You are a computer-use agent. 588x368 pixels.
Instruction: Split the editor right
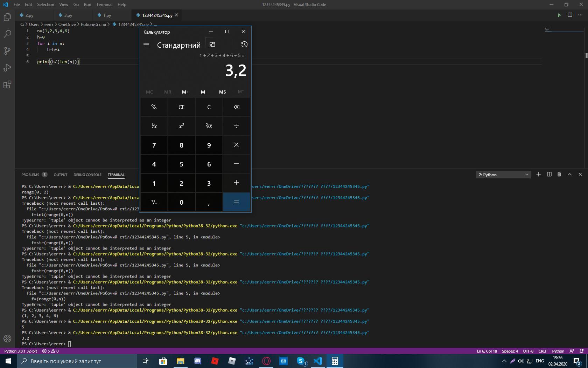(570, 15)
